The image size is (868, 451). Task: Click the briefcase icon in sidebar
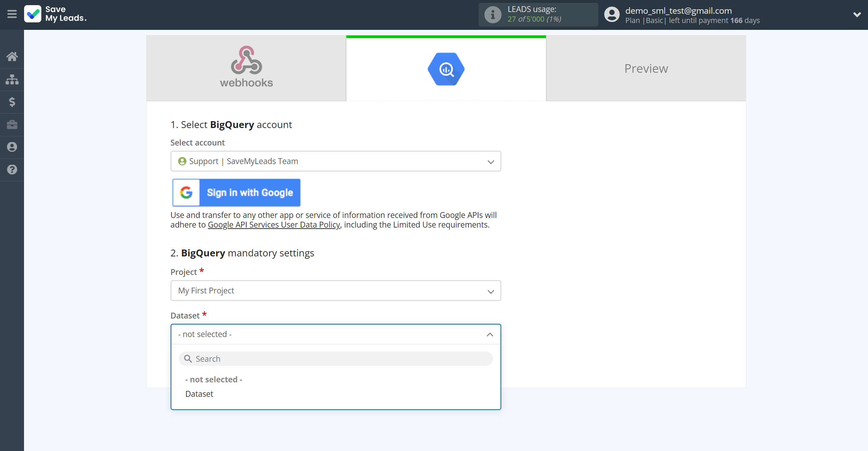click(x=12, y=125)
